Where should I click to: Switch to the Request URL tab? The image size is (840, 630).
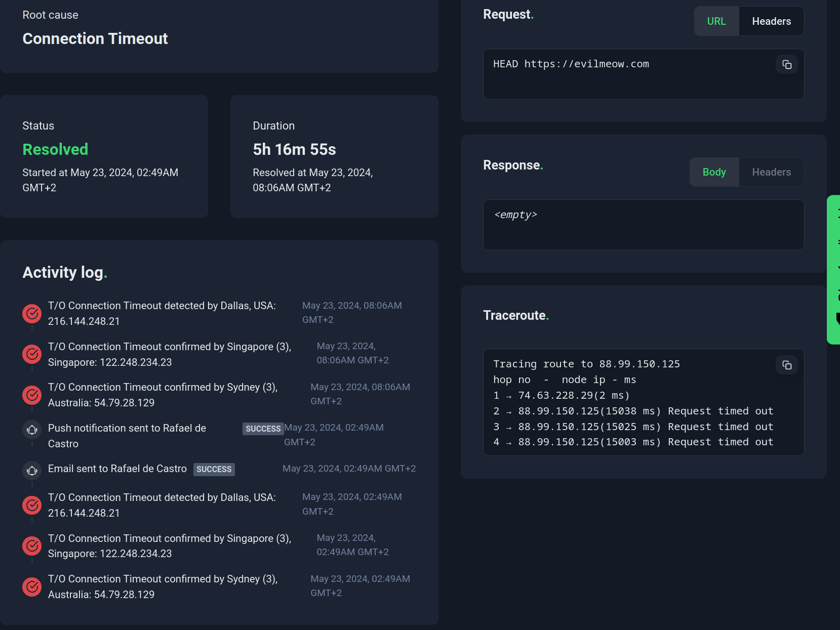point(716,21)
